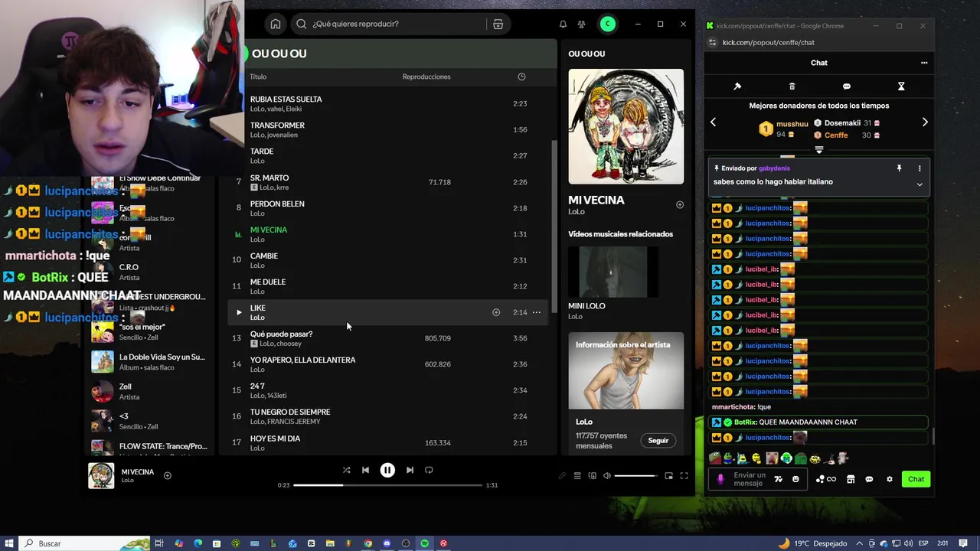Open the hourglass slow mode icon
The width and height of the screenshot is (980, 551).
click(x=901, y=86)
